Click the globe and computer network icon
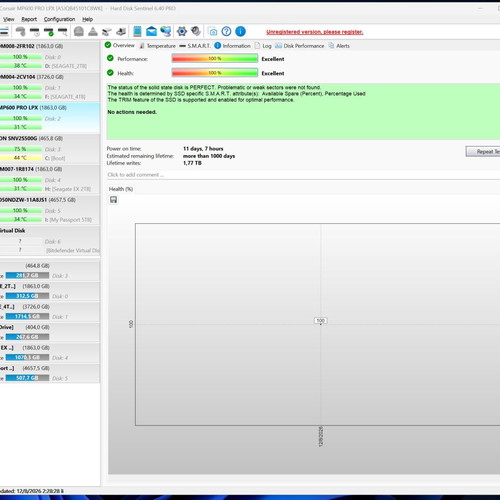Viewport: 500px width, 500px height. [166, 32]
